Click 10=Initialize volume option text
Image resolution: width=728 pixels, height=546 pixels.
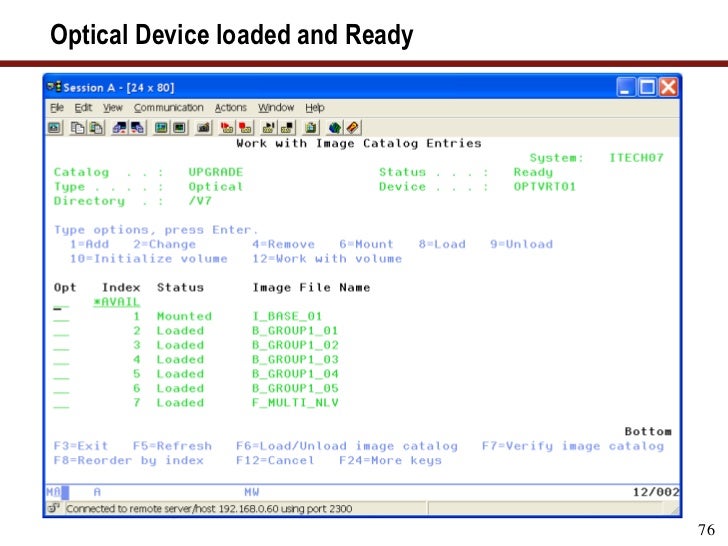[x=149, y=259]
